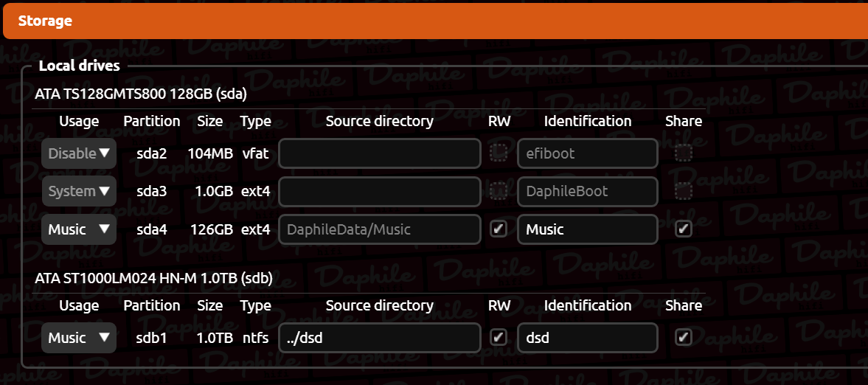The image size is (868, 385).
Task: Toggle the RW checkbox for sda2
Action: [x=499, y=153]
